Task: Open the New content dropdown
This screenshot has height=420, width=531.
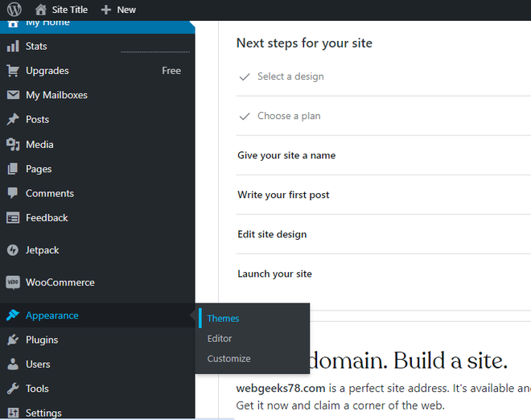Action: click(118, 10)
